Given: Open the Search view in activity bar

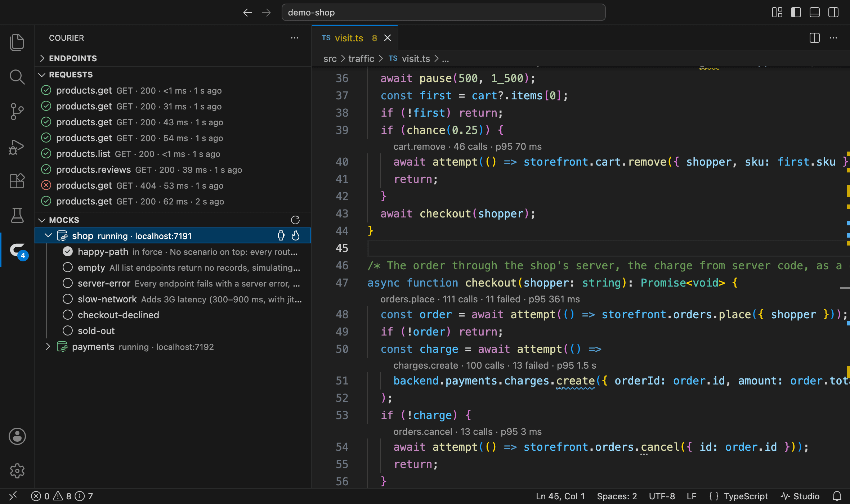Looking at the screenshot, I should (x=17, y=77).
